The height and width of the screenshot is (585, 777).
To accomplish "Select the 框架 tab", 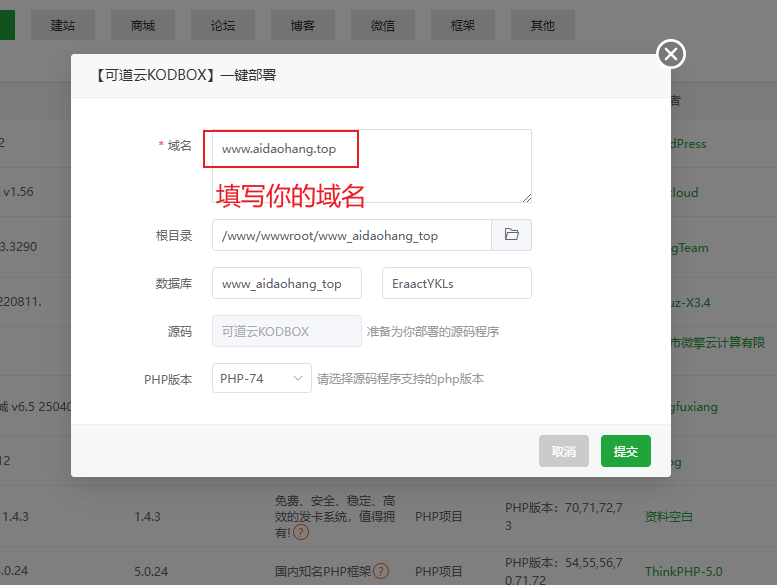I will tap(463, 26).
